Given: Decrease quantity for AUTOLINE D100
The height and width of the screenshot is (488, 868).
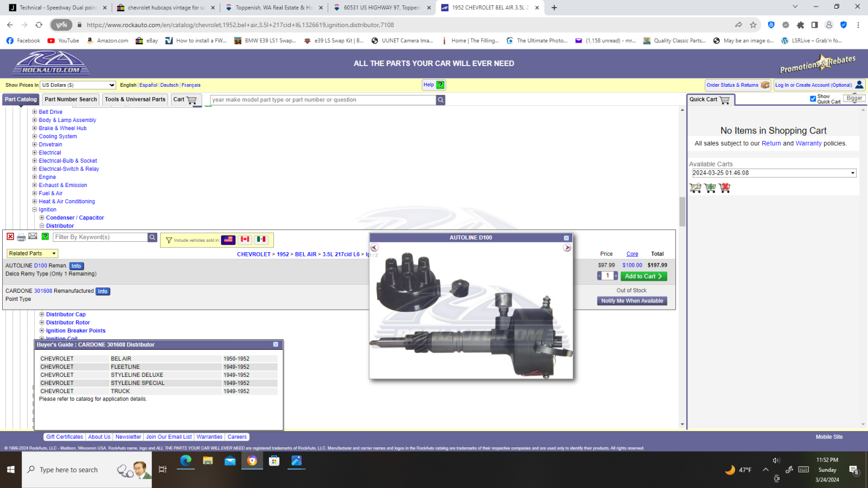Looking at the screenshot, I should click(599, 276).
